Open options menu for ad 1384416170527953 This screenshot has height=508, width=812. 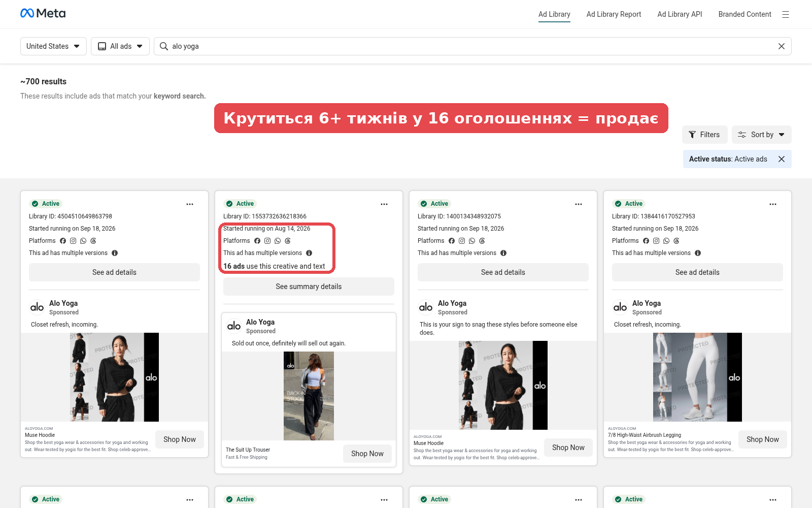(x=773, y=204)
